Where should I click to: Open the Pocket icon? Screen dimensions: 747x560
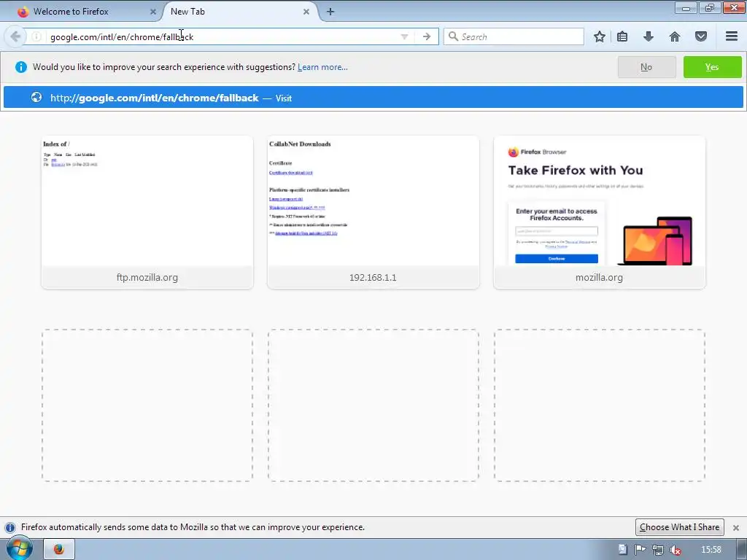(x=701, y=36)
